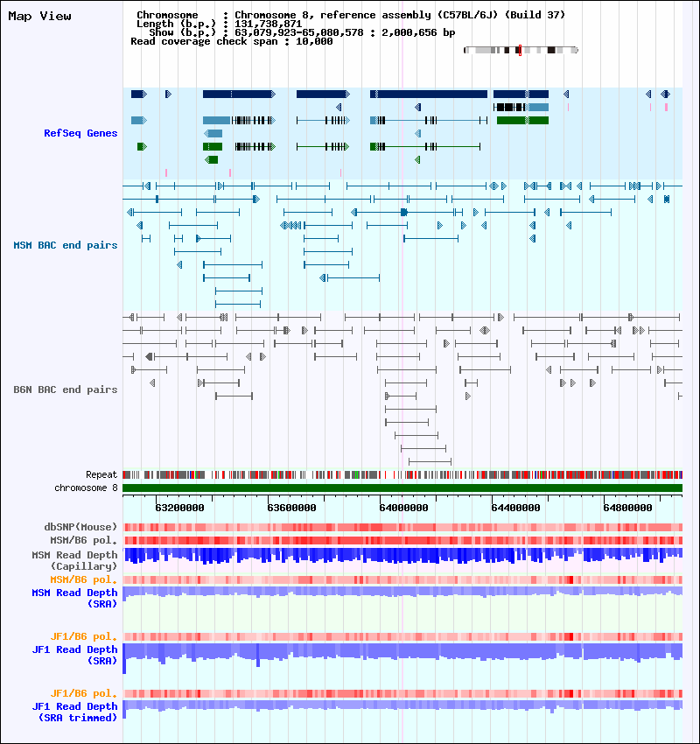Click the B6N BAC end pairs label
This screenshot has width=700, height=744.
[66, 390]
